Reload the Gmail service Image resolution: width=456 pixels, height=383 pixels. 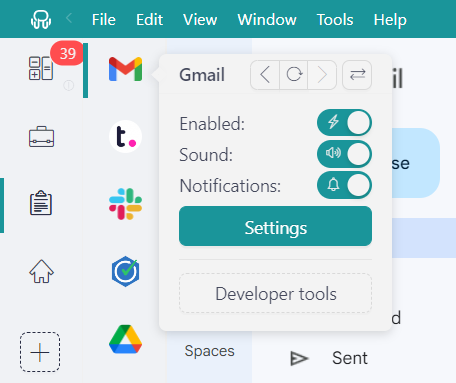(x=294, y=75)
